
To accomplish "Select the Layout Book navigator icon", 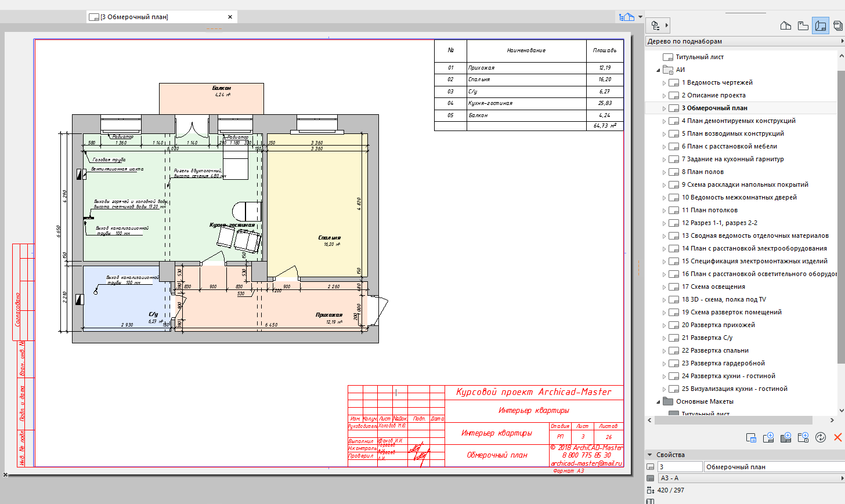I will 820,26.
